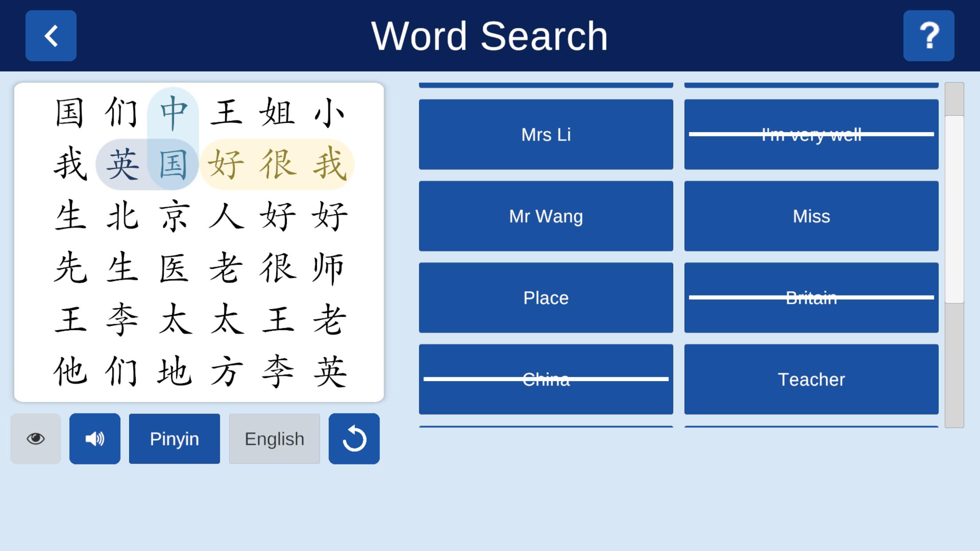
Task: Tap the yellow-highlighted 我 character
Action: (x=329, y=165)
